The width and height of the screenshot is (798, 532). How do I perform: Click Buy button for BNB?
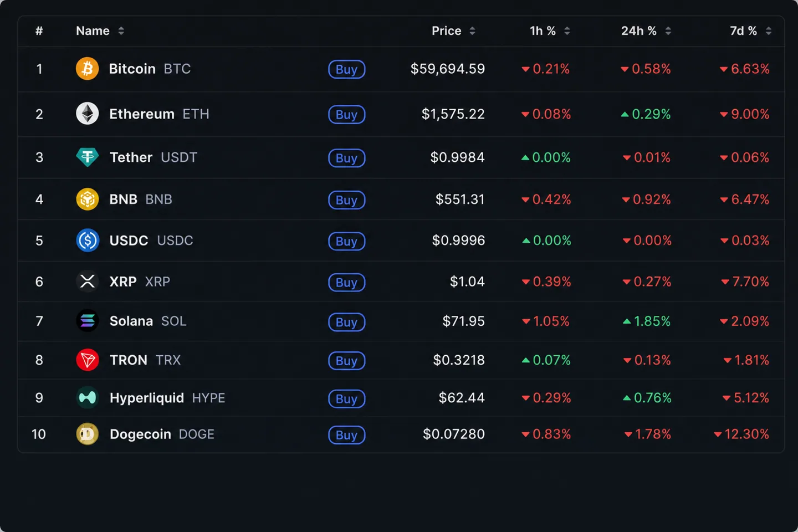[x=346, y=200]
